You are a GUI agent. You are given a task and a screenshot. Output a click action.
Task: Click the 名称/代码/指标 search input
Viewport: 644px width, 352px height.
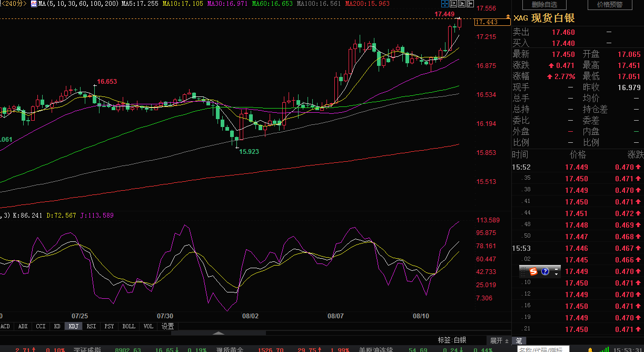[544, 349]
